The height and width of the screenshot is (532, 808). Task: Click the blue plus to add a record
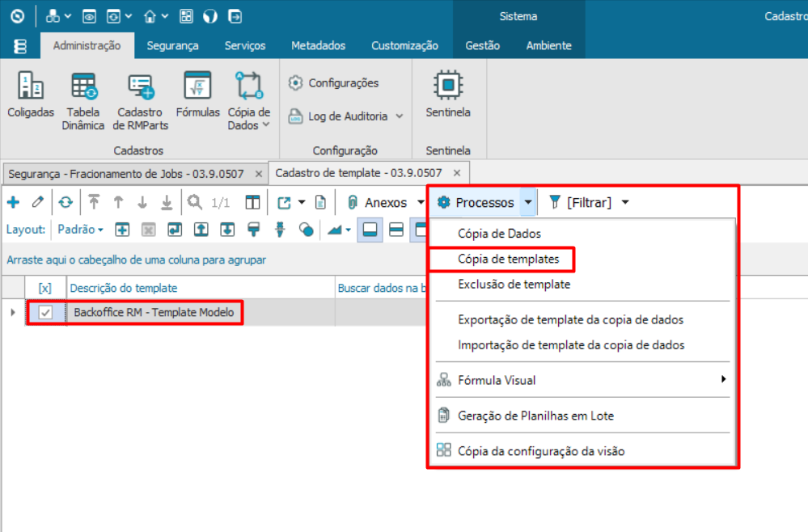(x=14, y=202)
